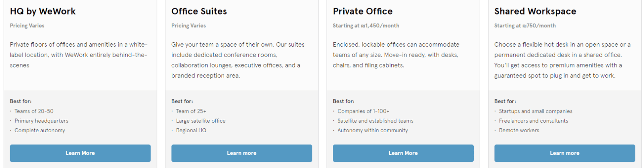The image size is (644, 168).
Task: Click the Freelancers and consultants bullet
Action: pyautogui.click(x=533, y=121)
